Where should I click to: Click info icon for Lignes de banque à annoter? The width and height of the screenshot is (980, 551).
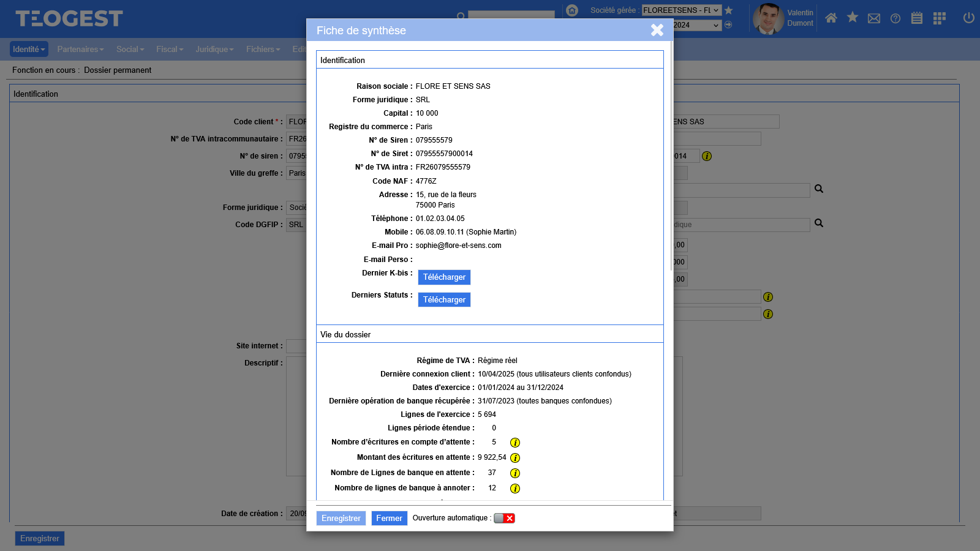coord(515,489)
